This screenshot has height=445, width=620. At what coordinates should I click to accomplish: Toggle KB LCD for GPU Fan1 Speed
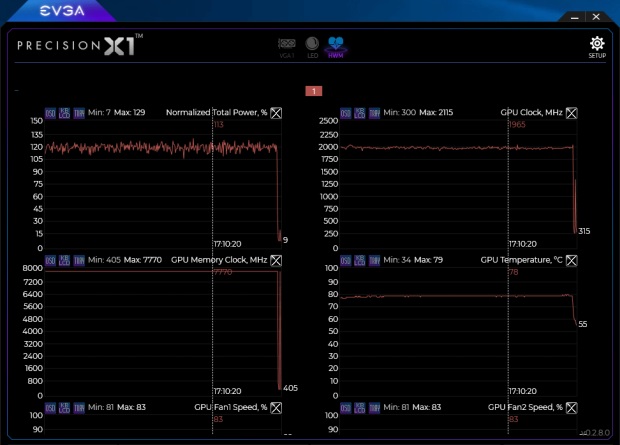[x=64, y=407]
